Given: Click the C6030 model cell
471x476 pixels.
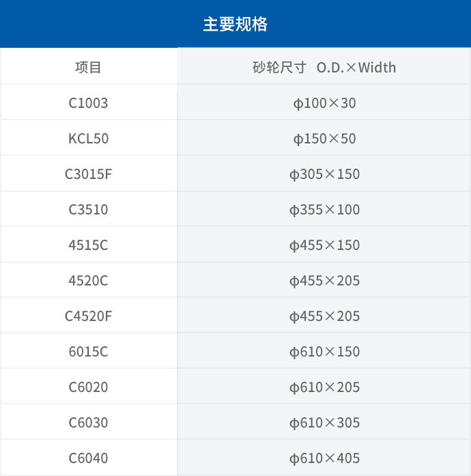Looking at the screenshot, I should pyautogui.click(x=88, y=423).
